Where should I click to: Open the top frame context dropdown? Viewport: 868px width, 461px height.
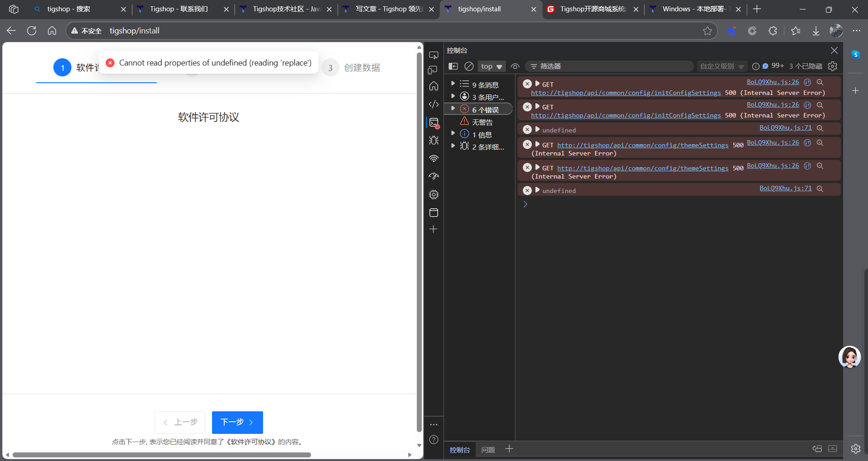point(491,66)
